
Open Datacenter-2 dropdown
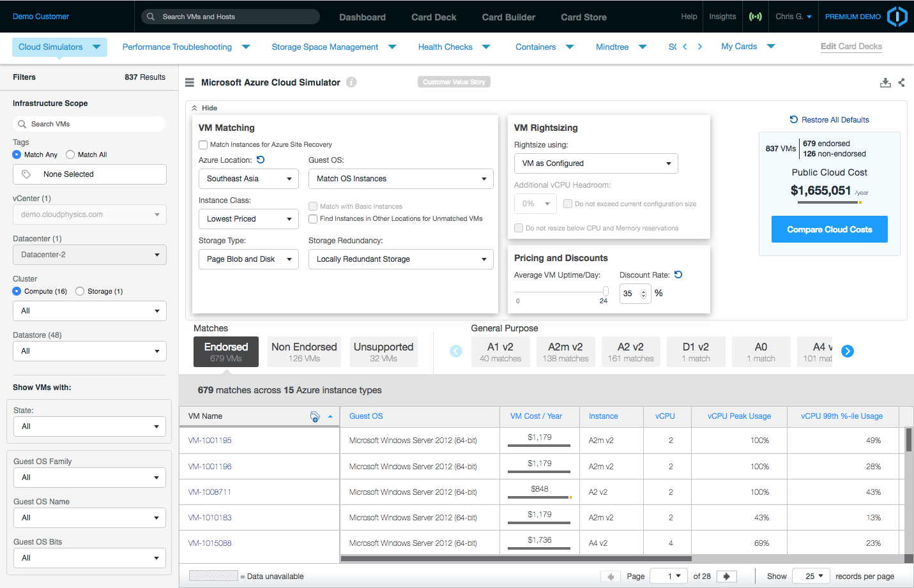click(x=89, y=255)
